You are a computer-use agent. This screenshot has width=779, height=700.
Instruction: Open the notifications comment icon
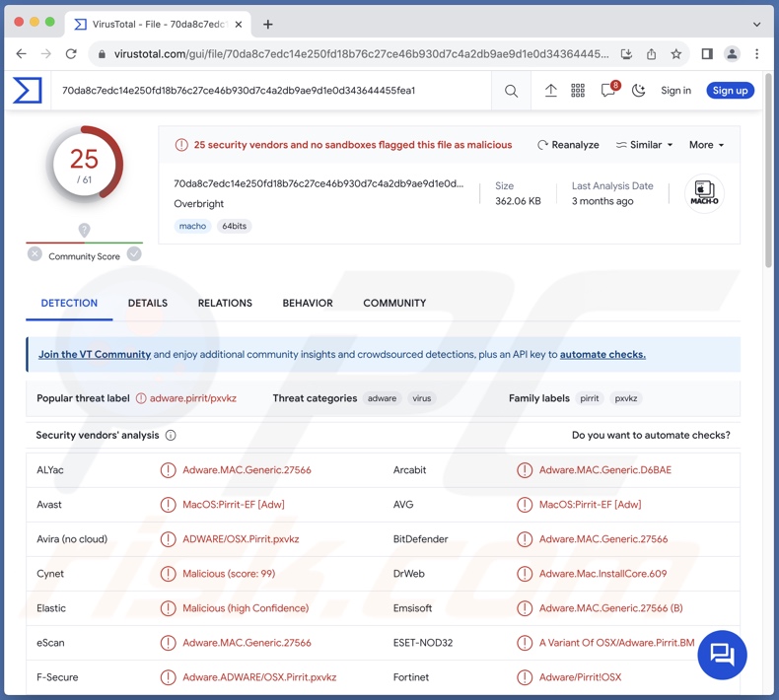click(x=609, y=90)
